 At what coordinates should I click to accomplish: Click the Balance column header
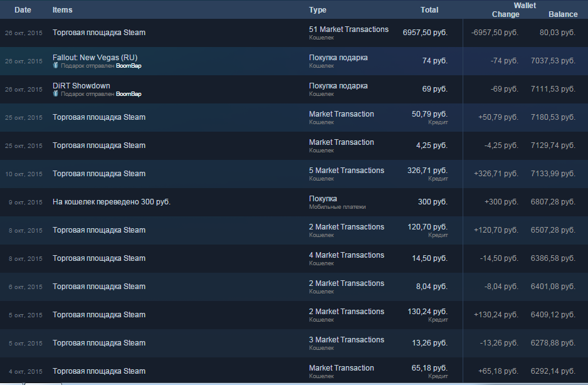coord(563,14)
